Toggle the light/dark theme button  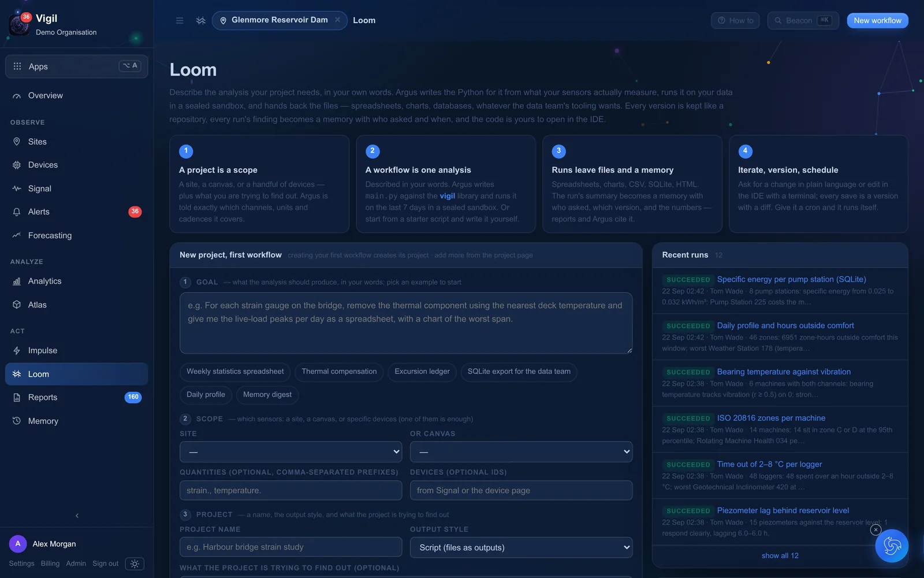click(135, 564)
